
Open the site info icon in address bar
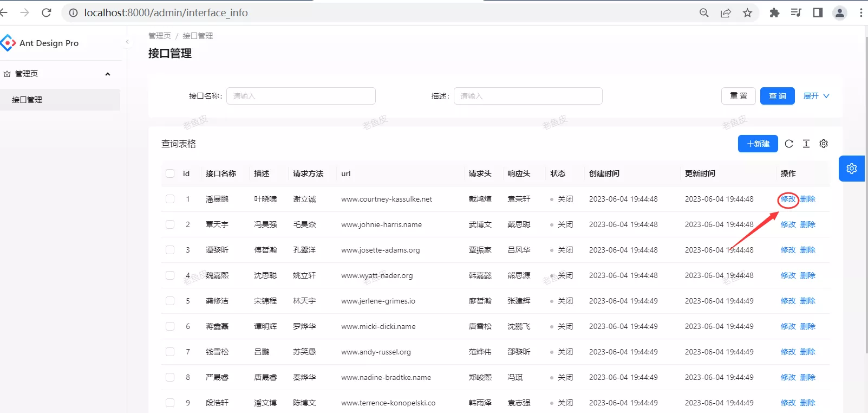[73, 12]
